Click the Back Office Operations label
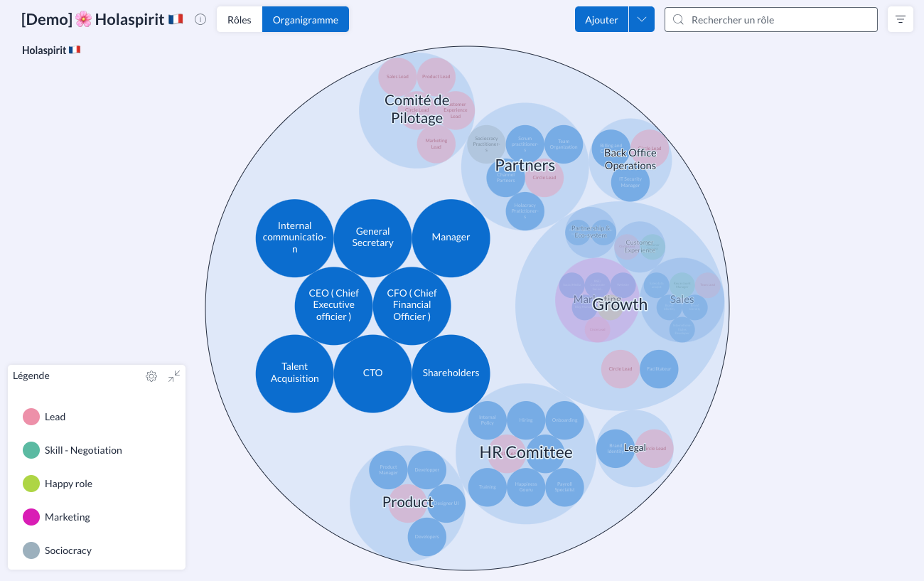Image resolution: width=924 pixels, height=581 pixels. pos(630,159)
